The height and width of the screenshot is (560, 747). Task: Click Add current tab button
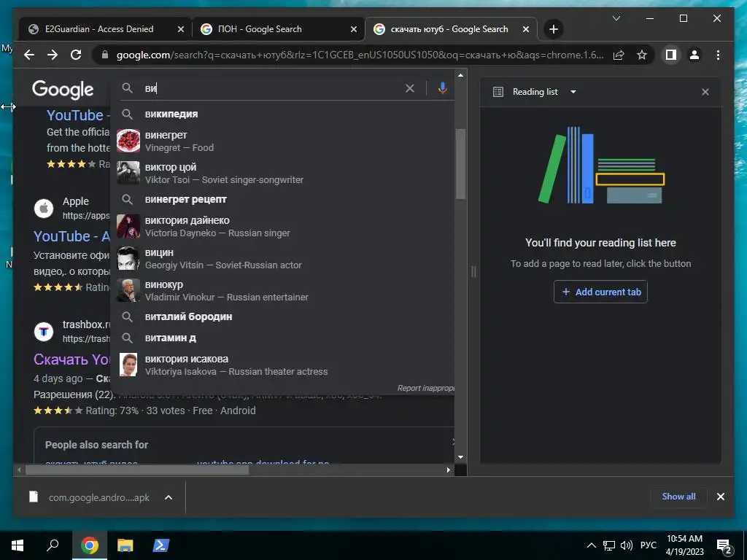(600, 292)
